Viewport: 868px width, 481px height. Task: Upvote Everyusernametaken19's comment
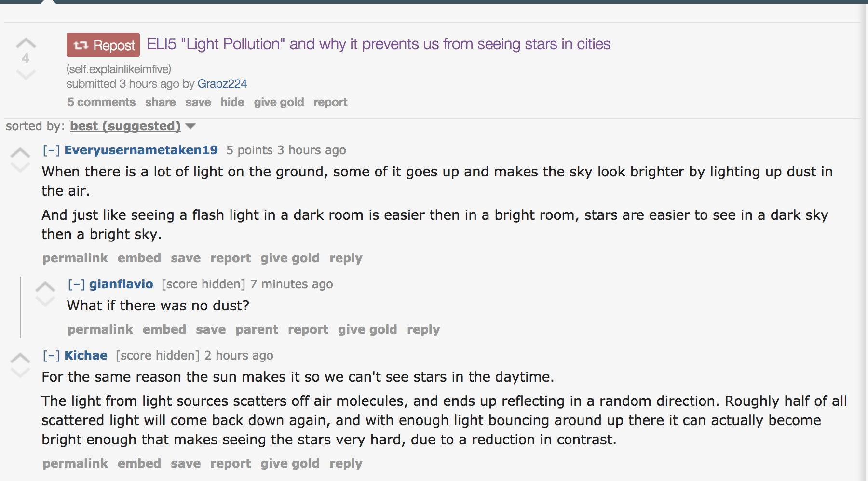[x=20, y=151]
